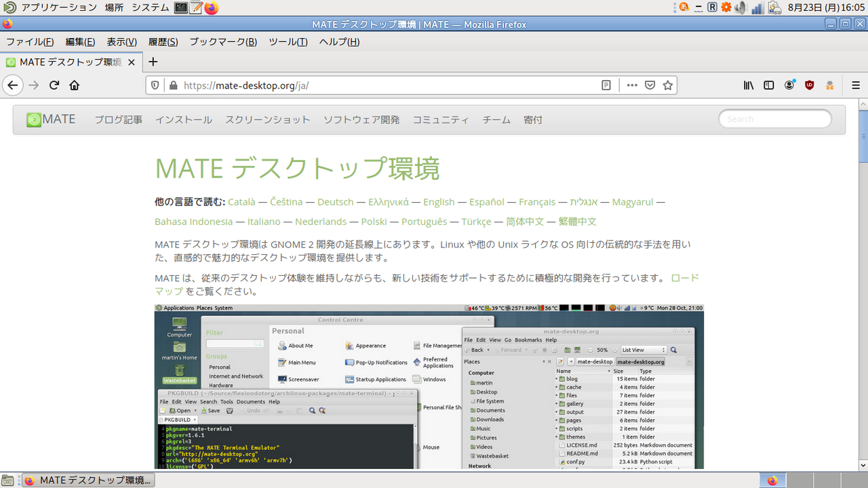
Task: Show sidebars icon in toolbar
Action: coord(769,85)
